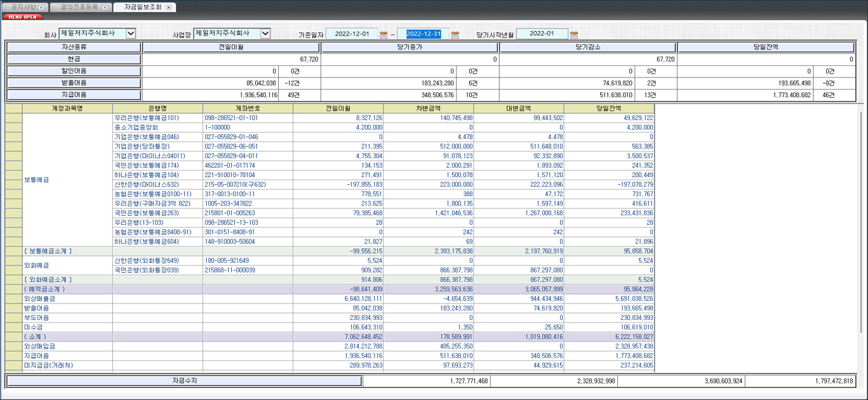Switch to the 결의전표등록 tab

(79, 7)
